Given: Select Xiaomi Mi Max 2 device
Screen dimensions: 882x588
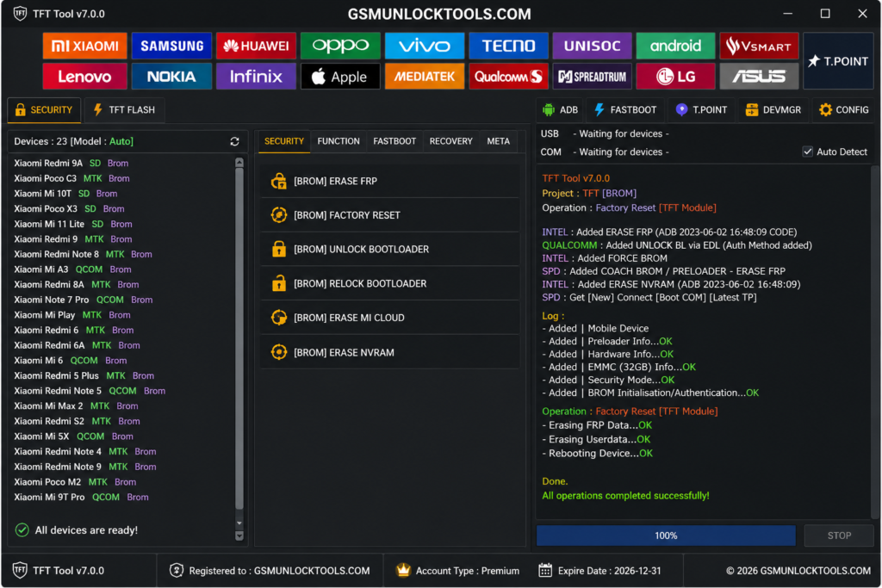Looking at the screenshot, I should point(76,405).
